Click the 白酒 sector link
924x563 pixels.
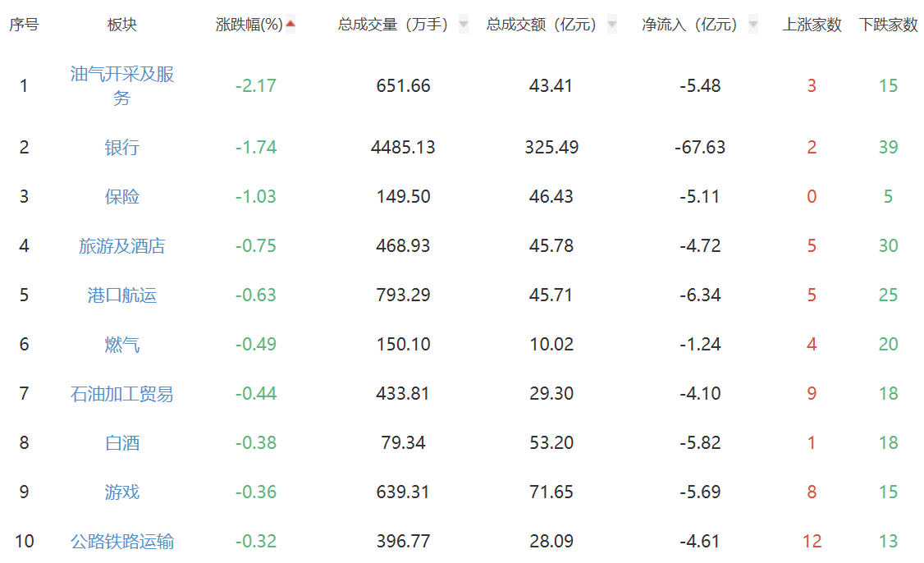pyautogui.click(x=122, y=443)
